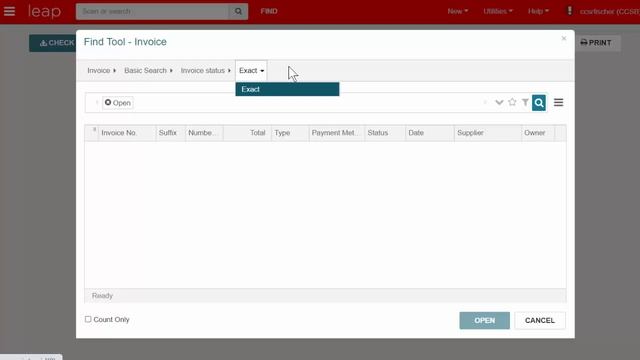Click the OPEN button
Image resolution: width=640 pixels, height=360 pixels.
pos(484,320)
